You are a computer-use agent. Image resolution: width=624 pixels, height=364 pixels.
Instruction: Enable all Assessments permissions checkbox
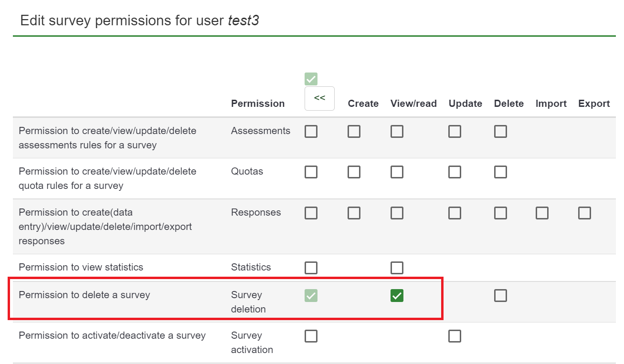(311, 131)
